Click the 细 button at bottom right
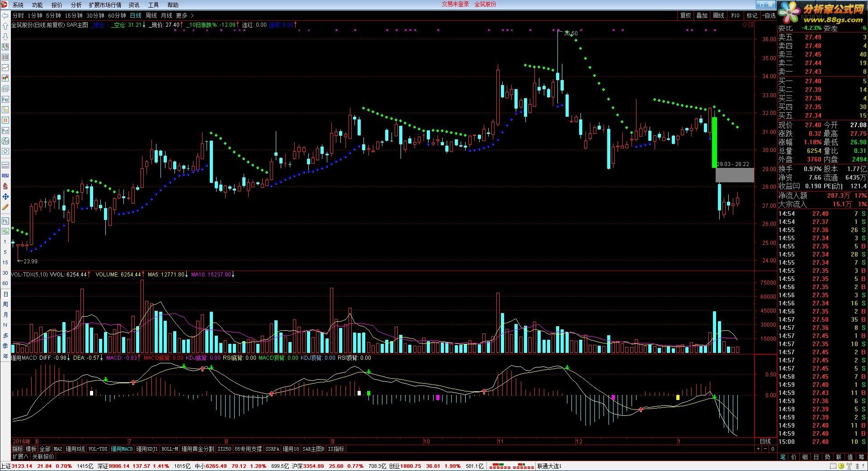The width and height of the screenshot is (868, 471). (805, 457)
